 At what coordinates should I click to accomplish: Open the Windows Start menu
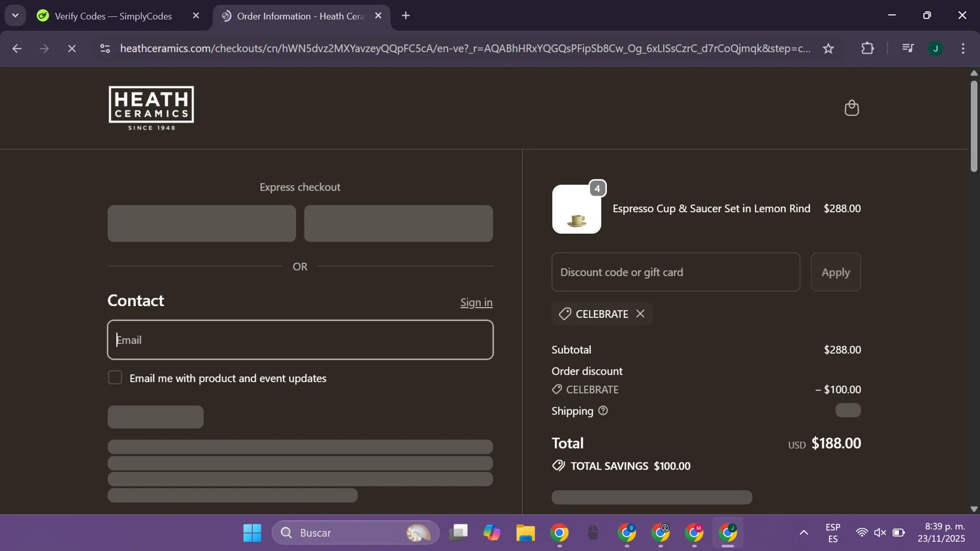point(252,533)
